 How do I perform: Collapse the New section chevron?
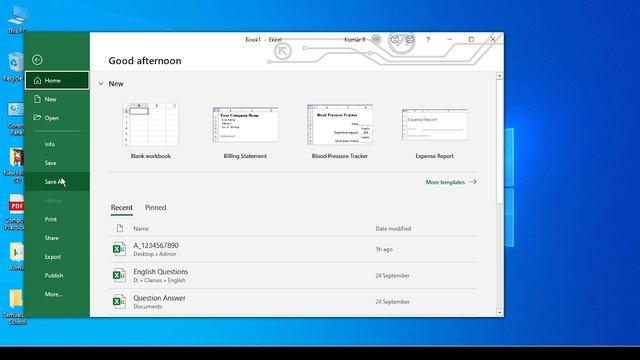tap(101, 84)
